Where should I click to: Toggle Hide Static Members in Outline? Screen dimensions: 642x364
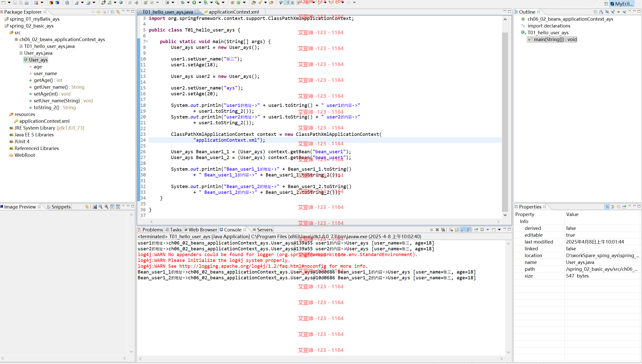613,12
